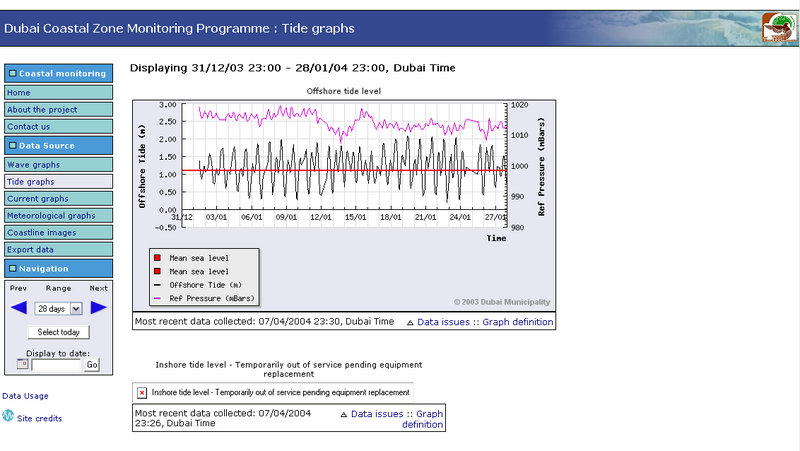800x451 pixels.
Task: Select Tide graphs menu item
Action: point(58,181)
